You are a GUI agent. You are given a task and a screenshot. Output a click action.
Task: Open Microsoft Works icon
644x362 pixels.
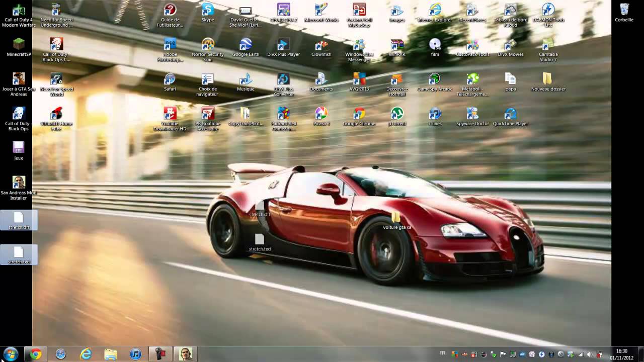[321, 13]
